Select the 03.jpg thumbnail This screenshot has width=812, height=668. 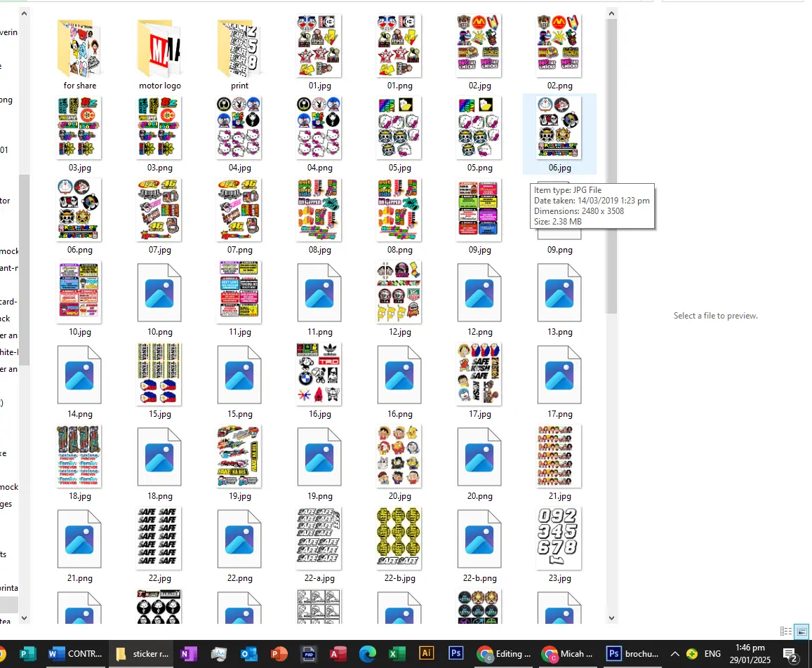click(79, 128)
